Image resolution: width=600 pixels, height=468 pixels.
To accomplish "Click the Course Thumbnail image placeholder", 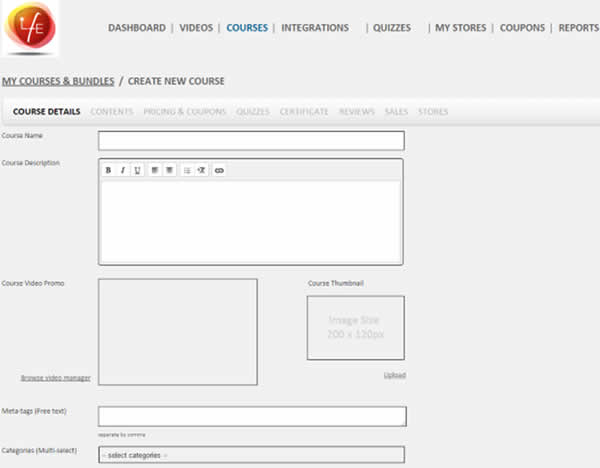I will pos(355,328).
